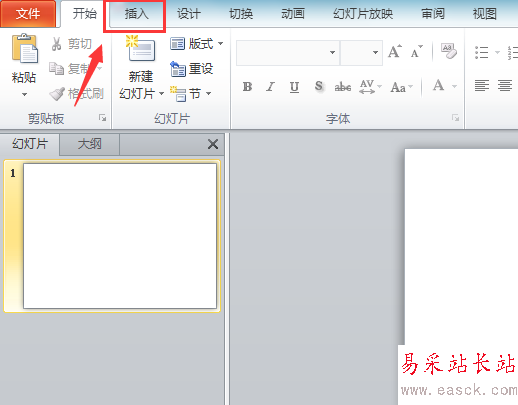Switch to the 大纲 (Outline) pane tab
This screenshot has height=405, width=518.
point(89,144)
